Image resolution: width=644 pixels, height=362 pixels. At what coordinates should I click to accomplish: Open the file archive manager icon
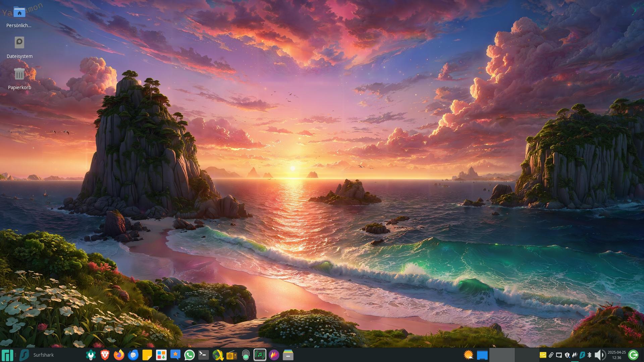pyautogui.click(x=288, y=355)
